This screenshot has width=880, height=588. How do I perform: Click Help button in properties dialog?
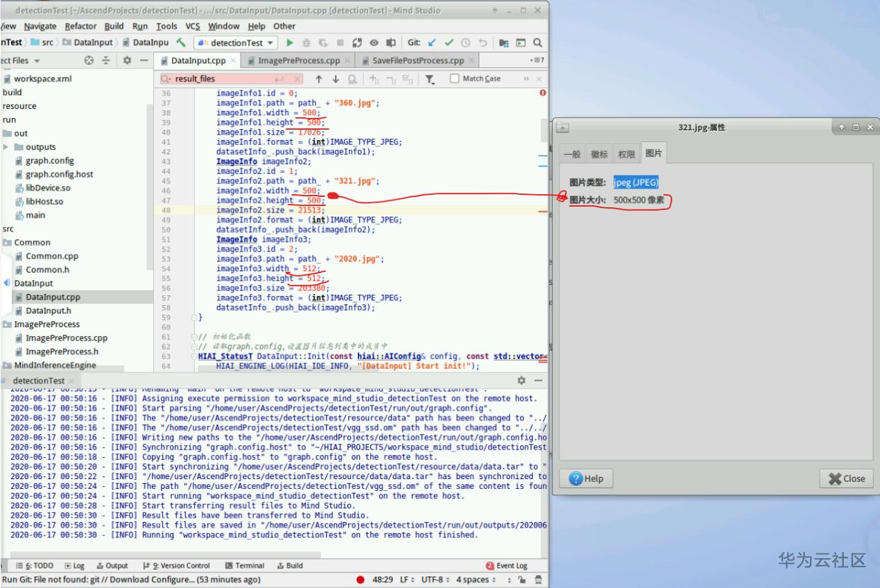[x=586, y=478]
